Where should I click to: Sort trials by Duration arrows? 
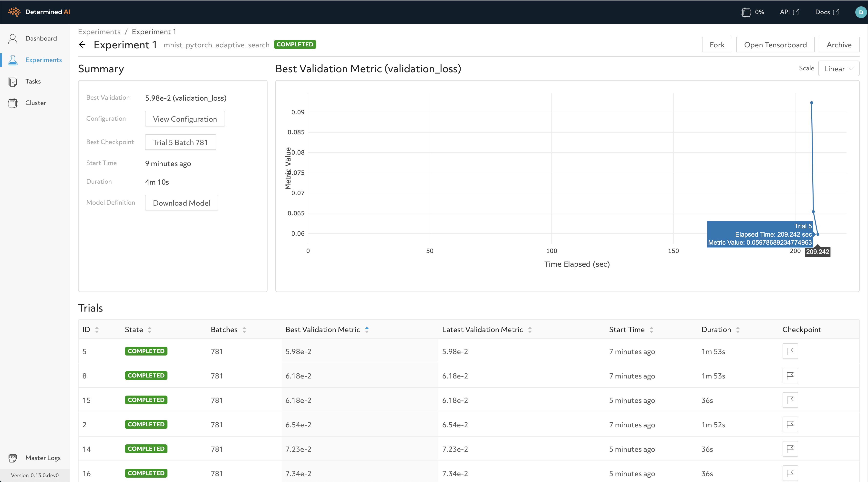pos(738,330)
